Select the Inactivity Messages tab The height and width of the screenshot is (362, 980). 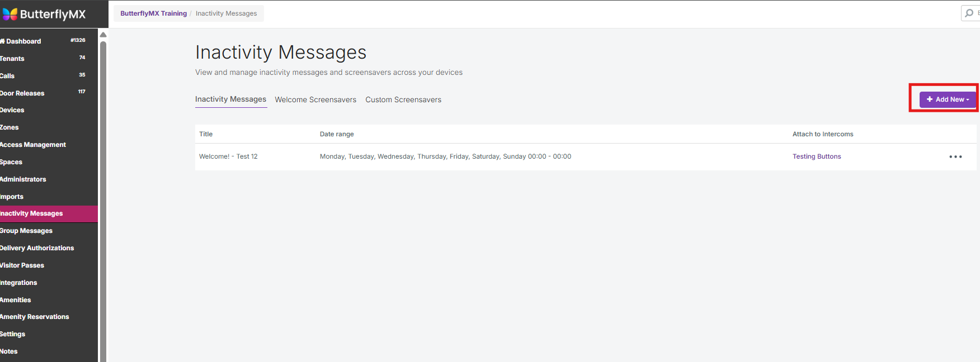(x=230, y=99)
